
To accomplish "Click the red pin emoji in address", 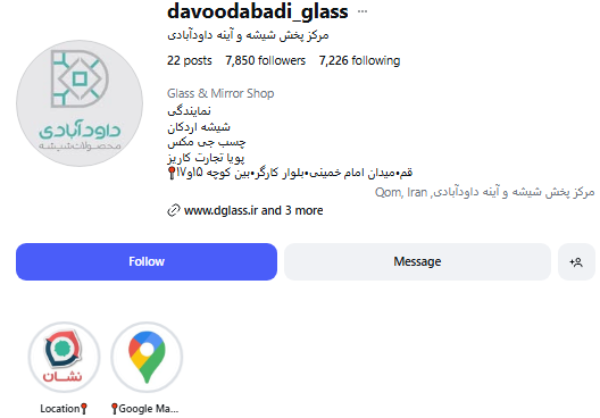I will [x=172, y=173].
